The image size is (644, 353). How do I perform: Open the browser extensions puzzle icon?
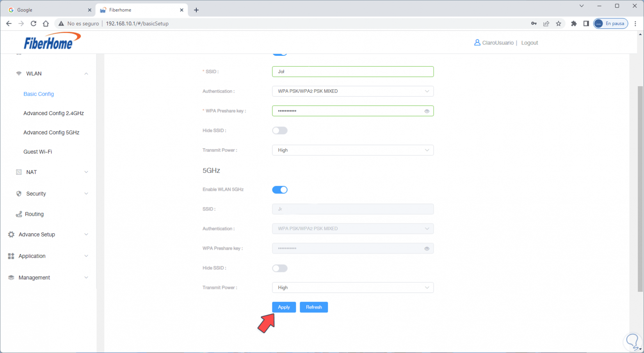(x=573, y=23)
